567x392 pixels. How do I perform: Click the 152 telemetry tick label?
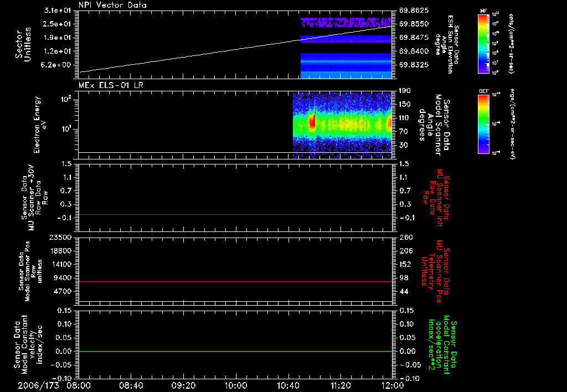pyautogui.click(x=405, y=264)
